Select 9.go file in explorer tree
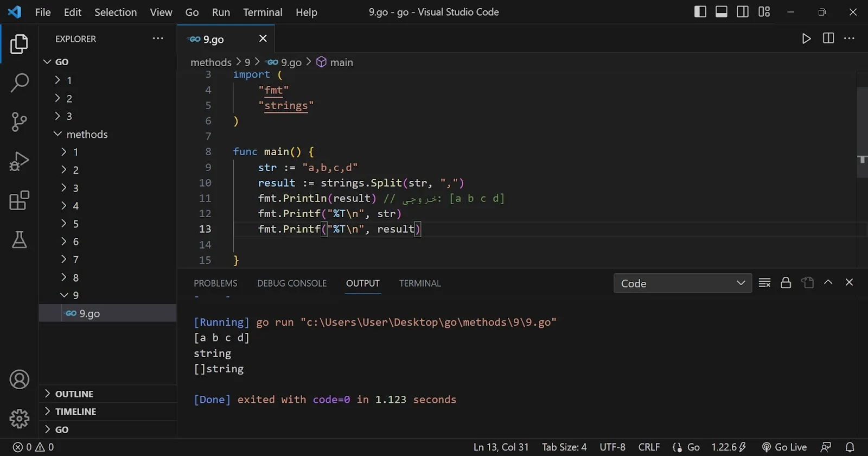Image resolution: width=868 pixels, height=456 pixels. tap(108, 313)
